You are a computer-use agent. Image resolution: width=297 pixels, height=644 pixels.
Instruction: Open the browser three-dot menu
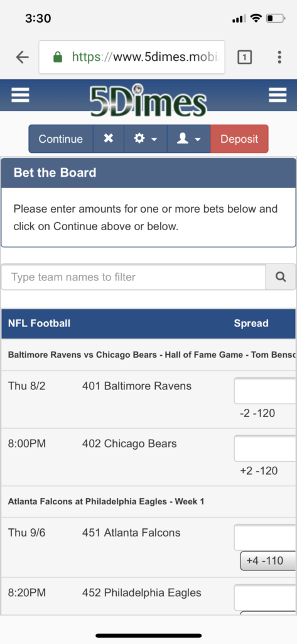tap(279, 57)
